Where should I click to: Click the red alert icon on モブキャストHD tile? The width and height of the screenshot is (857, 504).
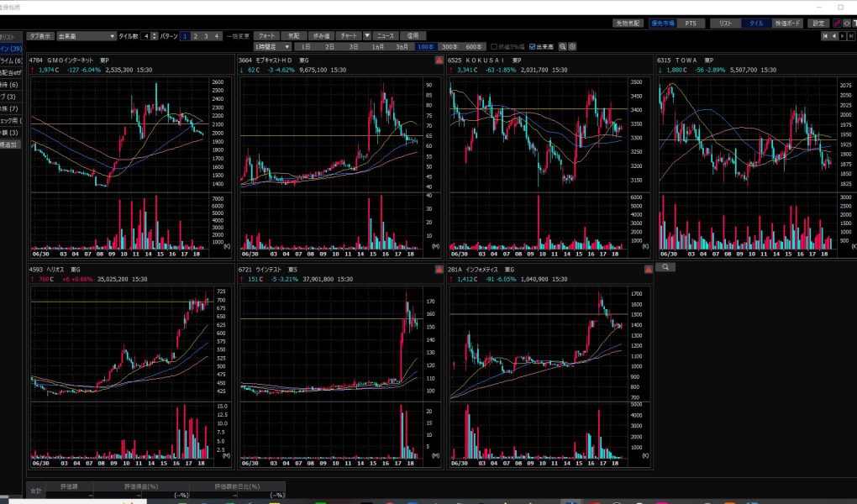[x=439, y=61]
